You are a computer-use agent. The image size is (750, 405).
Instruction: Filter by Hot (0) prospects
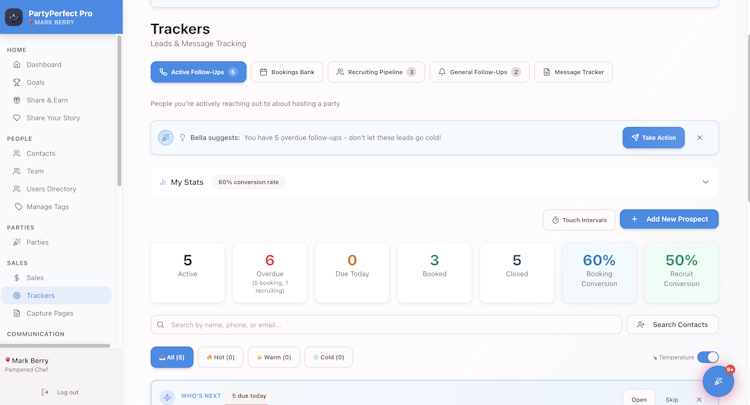point(221,357)
